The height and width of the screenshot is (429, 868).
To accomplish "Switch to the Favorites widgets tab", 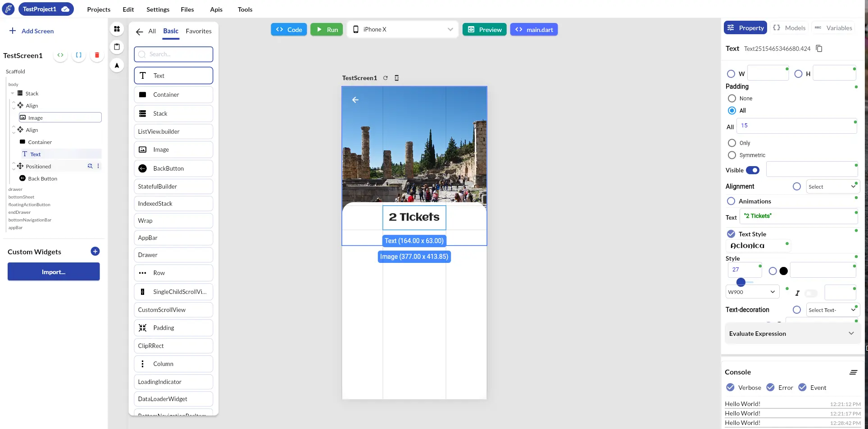I will pyautogui.click(x=199, y=31).
